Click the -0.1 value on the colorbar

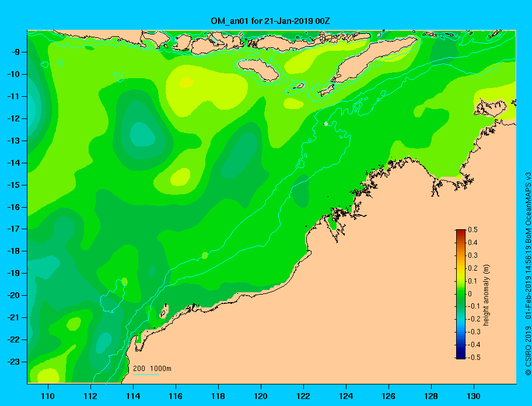474,306
